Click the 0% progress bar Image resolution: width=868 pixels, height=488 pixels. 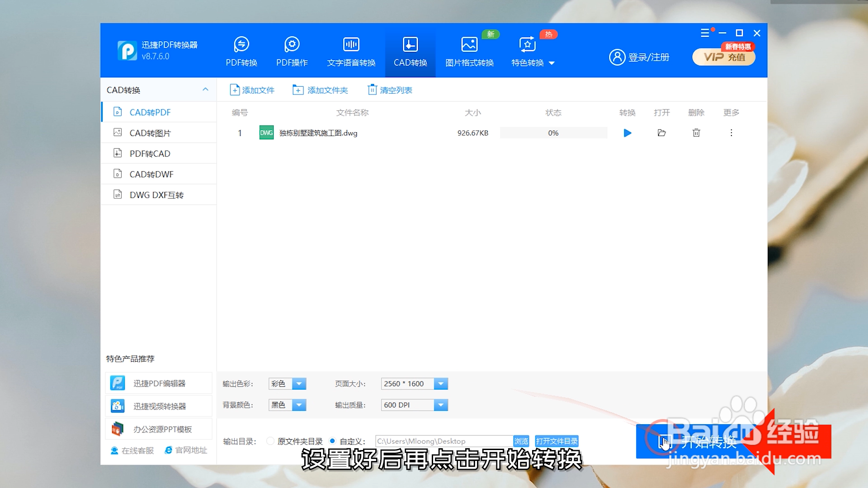coord(553,133)
